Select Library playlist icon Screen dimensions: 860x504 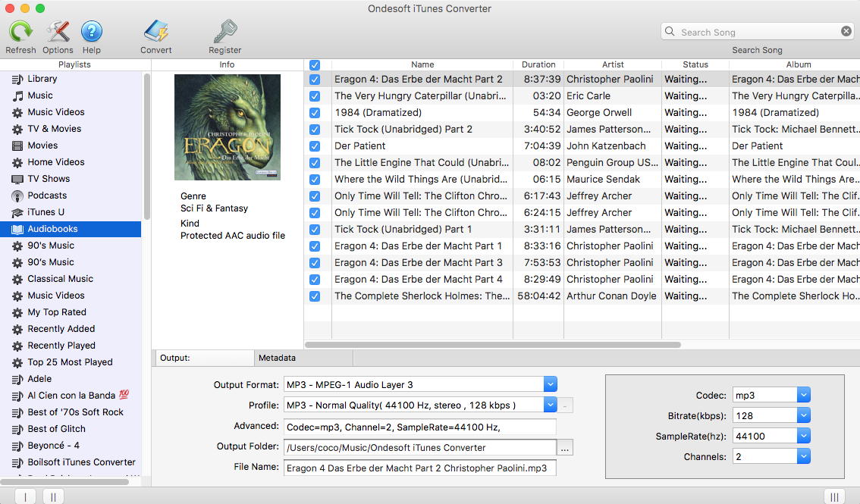coord(17,79)
